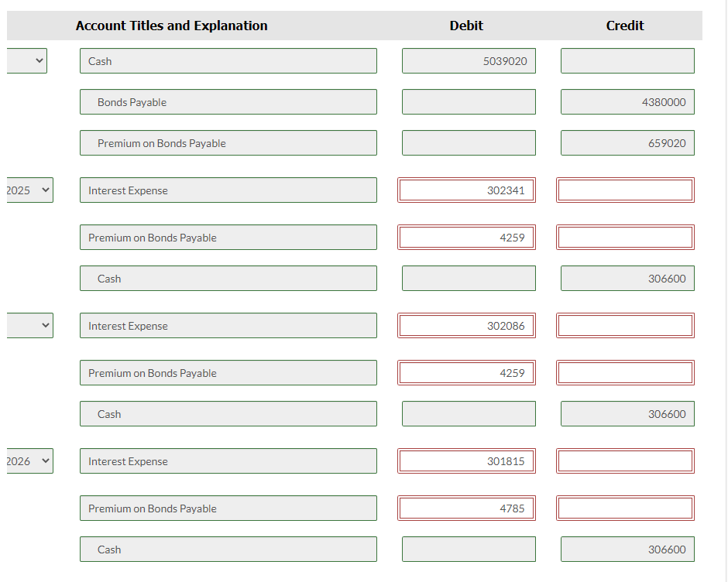Edit the debit field showing 301815

pos(466,460)
